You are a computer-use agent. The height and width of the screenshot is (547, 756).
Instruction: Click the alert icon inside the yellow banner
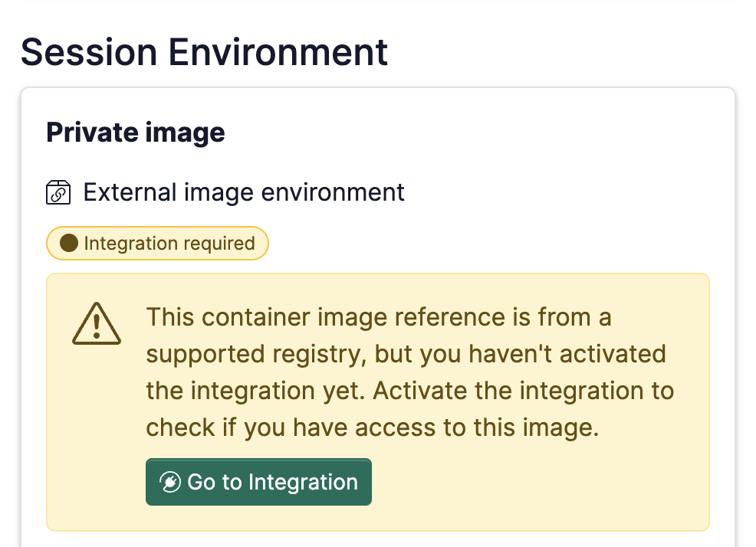[x=97, y=325]
